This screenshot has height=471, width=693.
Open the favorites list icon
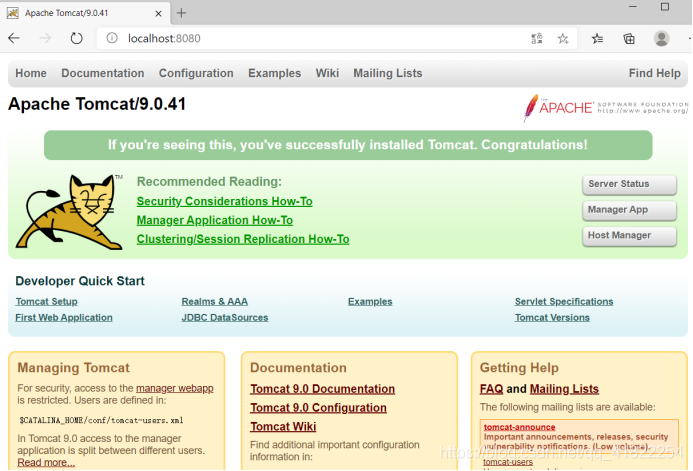pyautogui.click(x=597, y=39)
